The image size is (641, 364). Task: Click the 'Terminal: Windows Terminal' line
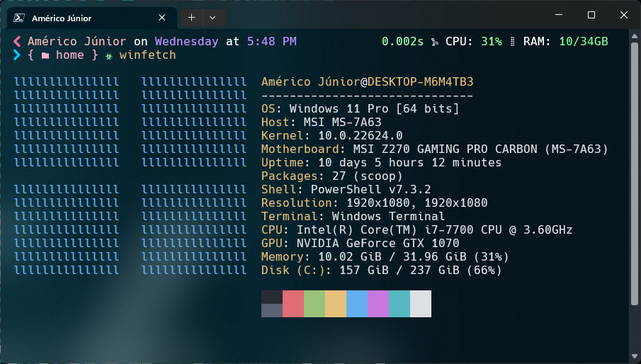click(x=353, y=217)
